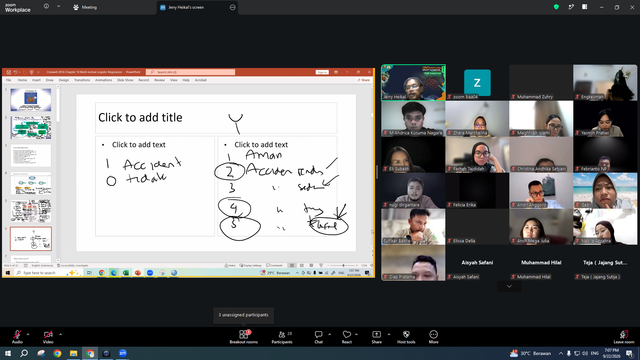Screen dimensions: 640x360
Task: Open PowerPoint Slide Show ribbon tab
Action: tap(125, 80)
